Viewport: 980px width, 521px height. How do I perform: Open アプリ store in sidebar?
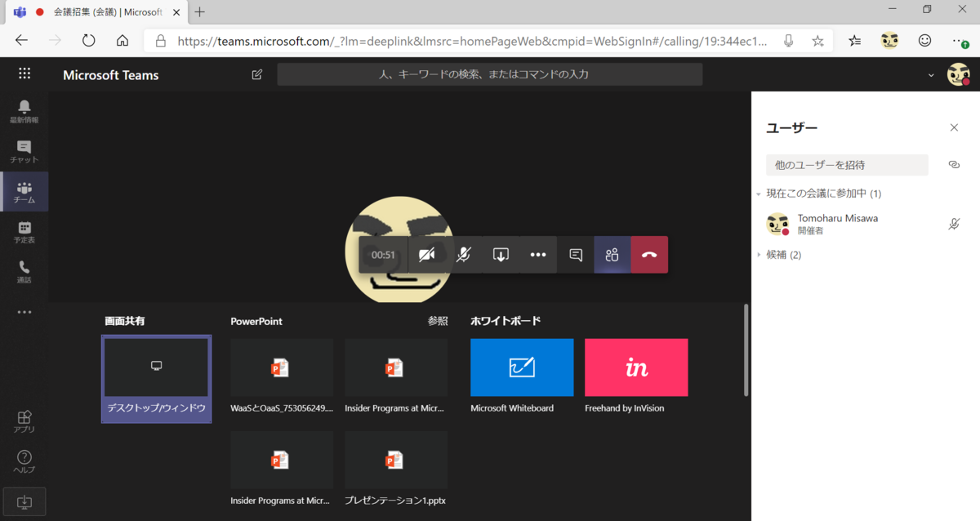24,421
